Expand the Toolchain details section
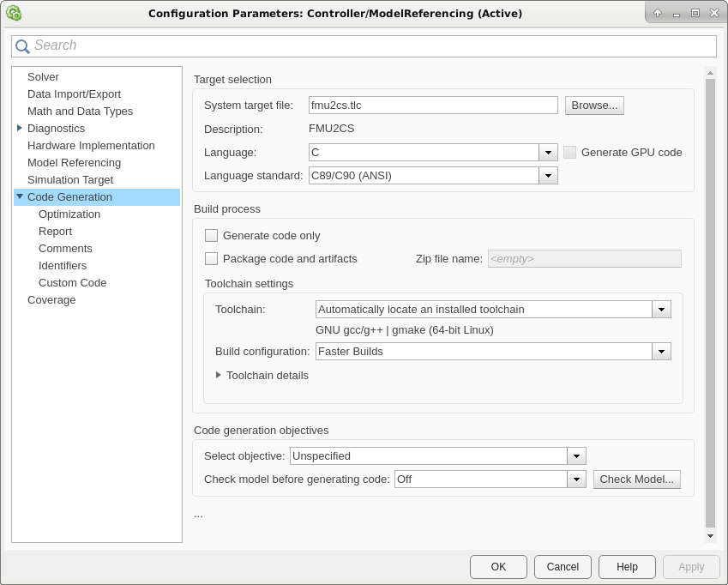The image size is (728, 585). [219, 376]
